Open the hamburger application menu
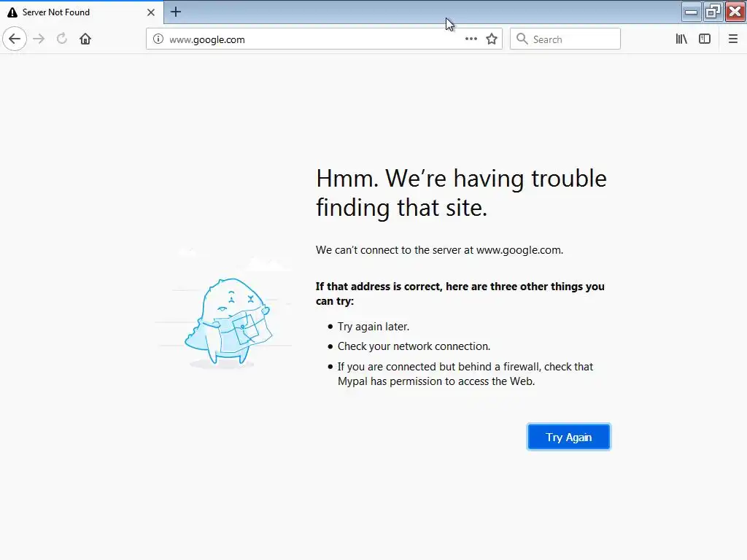747x560 pixels. [x=733, y=39]
